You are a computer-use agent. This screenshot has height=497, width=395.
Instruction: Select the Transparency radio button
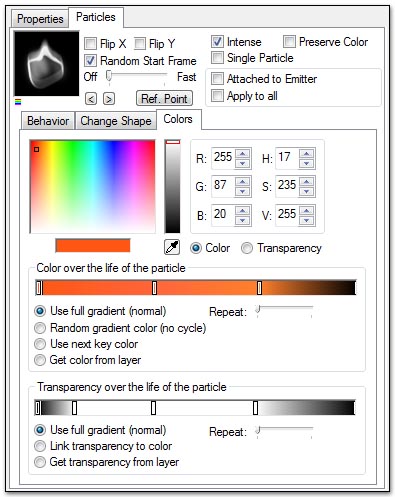[247, 248]
